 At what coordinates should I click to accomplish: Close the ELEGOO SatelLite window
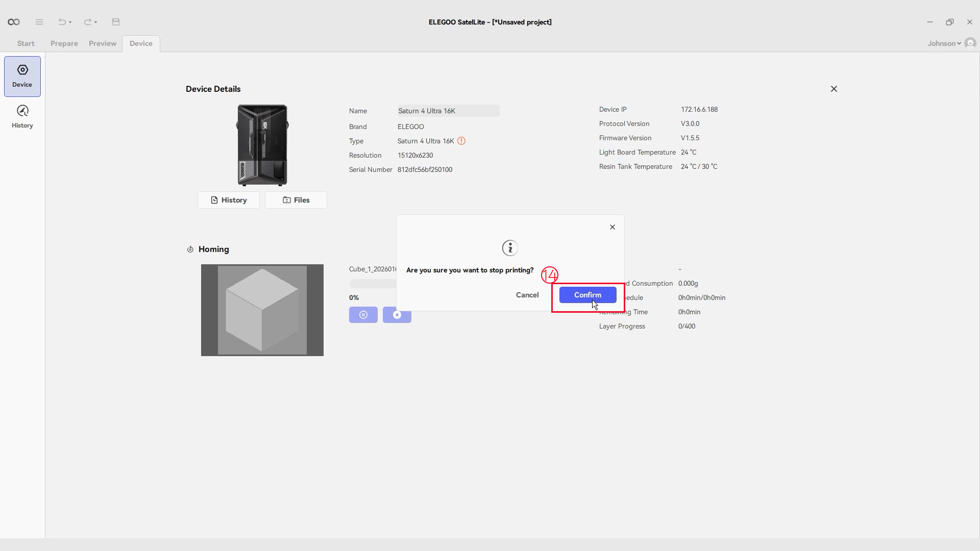[x=970, y=22]
